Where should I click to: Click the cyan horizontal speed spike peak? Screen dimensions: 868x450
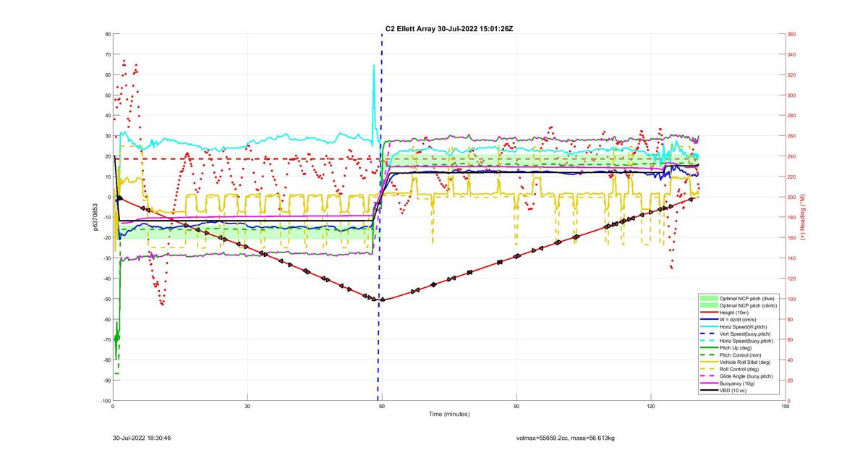(374, 67)
